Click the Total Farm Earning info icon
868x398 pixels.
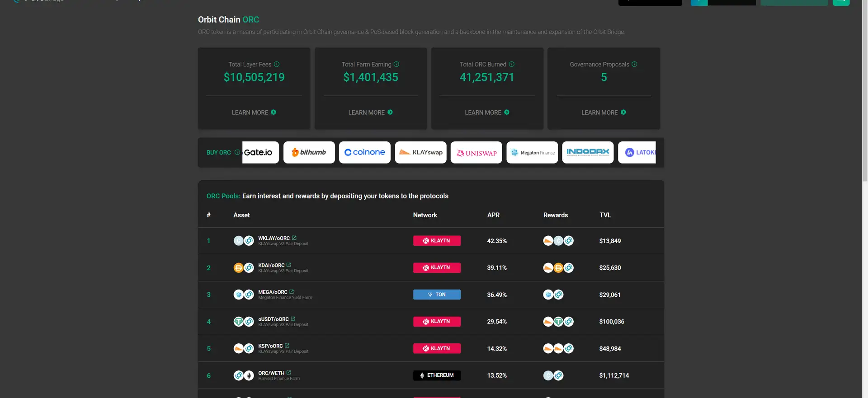coord(396,64)
